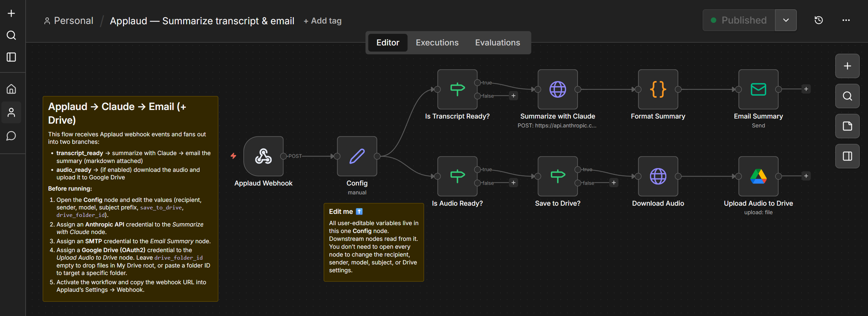This screenshot has height=316, width=868.
Task: Select the Format Summary code node
Action: point(658,90)
